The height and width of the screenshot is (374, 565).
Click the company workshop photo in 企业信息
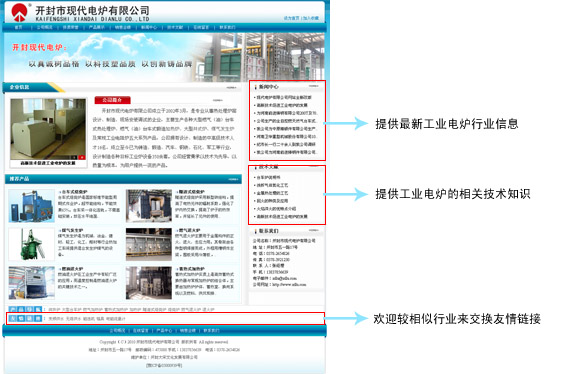48,129
